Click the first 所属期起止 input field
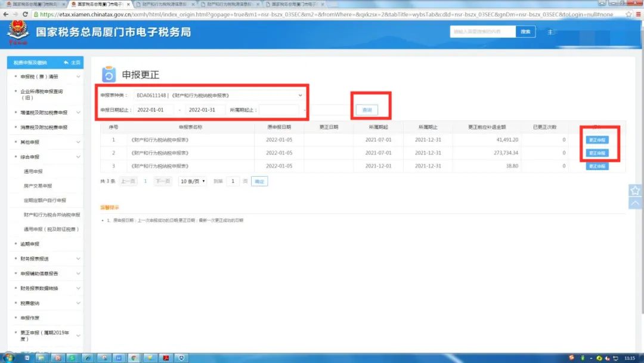This screenshot has height=363, width=644. coord(279,110)
